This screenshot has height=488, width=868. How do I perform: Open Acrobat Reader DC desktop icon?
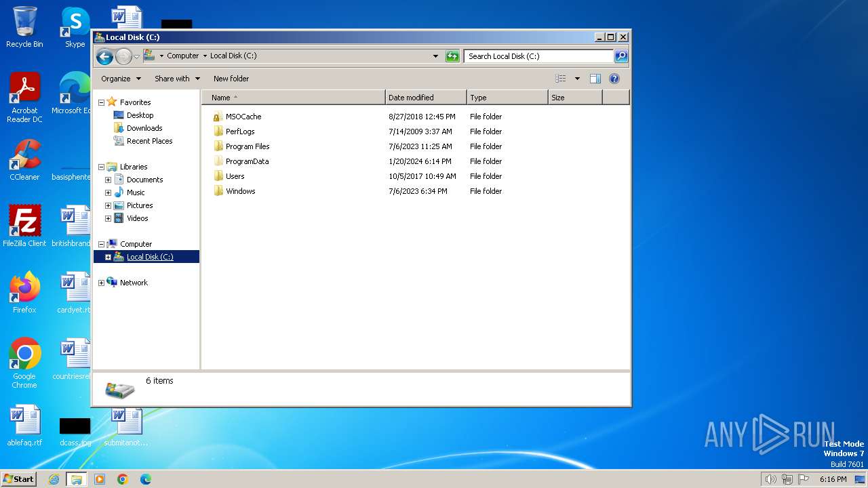24,98
